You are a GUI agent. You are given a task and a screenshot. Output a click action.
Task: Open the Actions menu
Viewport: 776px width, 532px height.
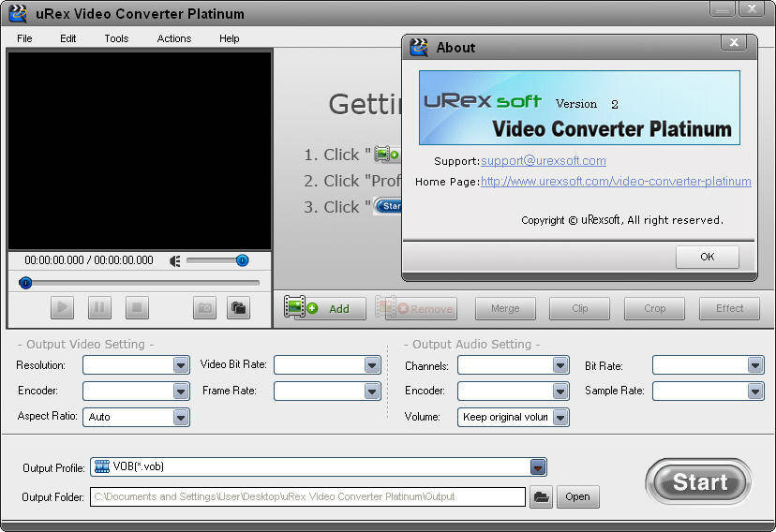[x=173, y=38]
